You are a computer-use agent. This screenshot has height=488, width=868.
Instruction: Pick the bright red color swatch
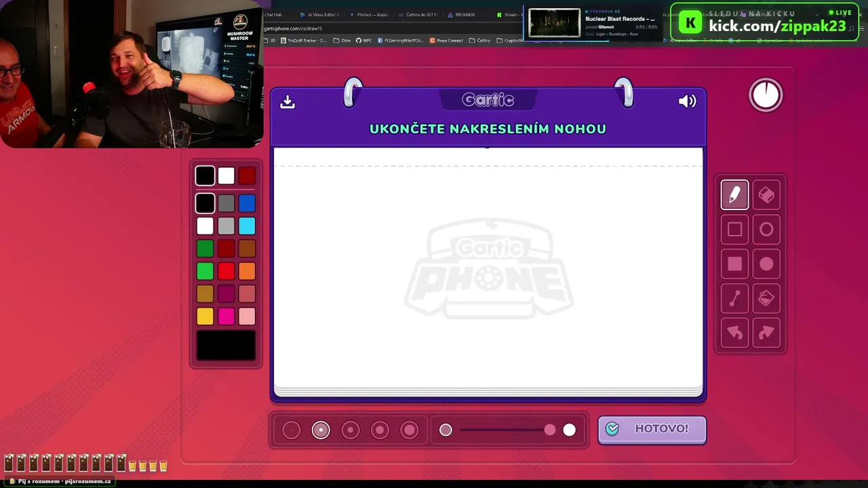[x=226, y=271]
